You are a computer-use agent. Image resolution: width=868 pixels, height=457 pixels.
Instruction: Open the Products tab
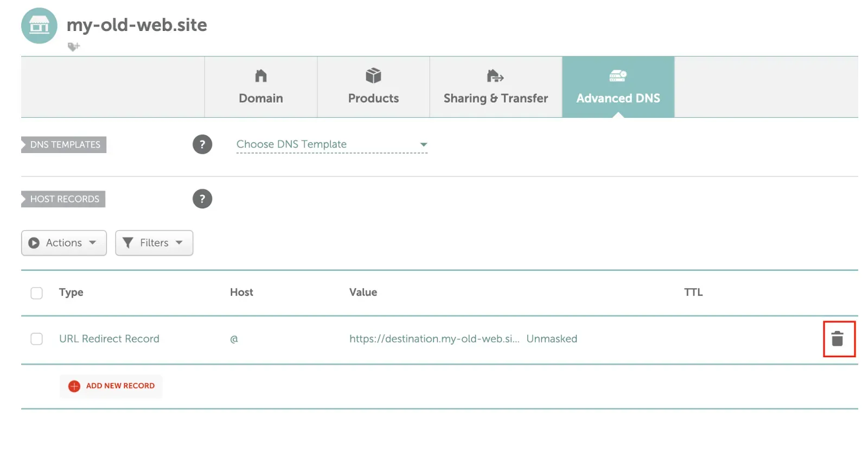[x=373, y=87]
